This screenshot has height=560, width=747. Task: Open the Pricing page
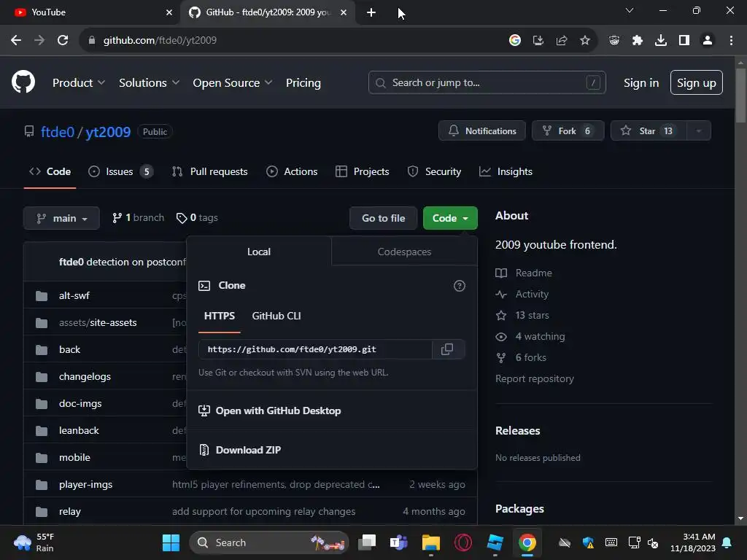pyautogui.click(x=303, y=83)
